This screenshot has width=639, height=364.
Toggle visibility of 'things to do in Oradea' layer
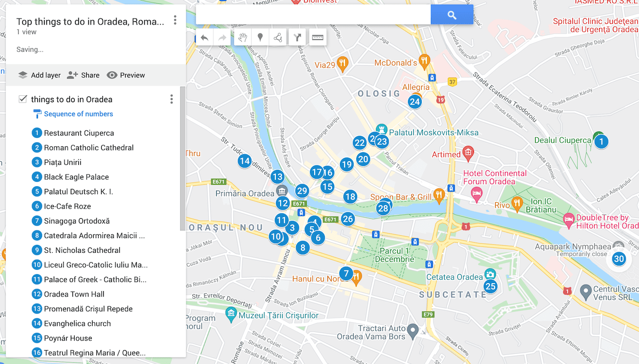click(x=22, y=98)
